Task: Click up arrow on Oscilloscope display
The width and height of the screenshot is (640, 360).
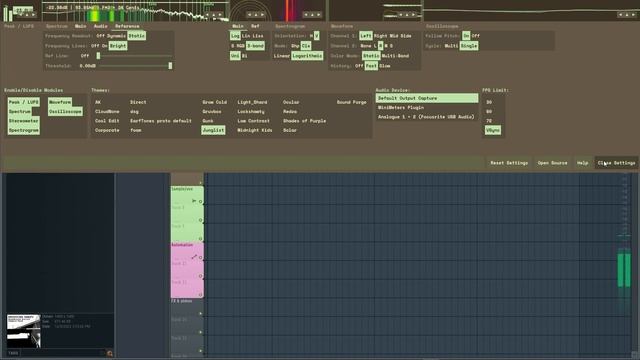Action: (627, 15)
